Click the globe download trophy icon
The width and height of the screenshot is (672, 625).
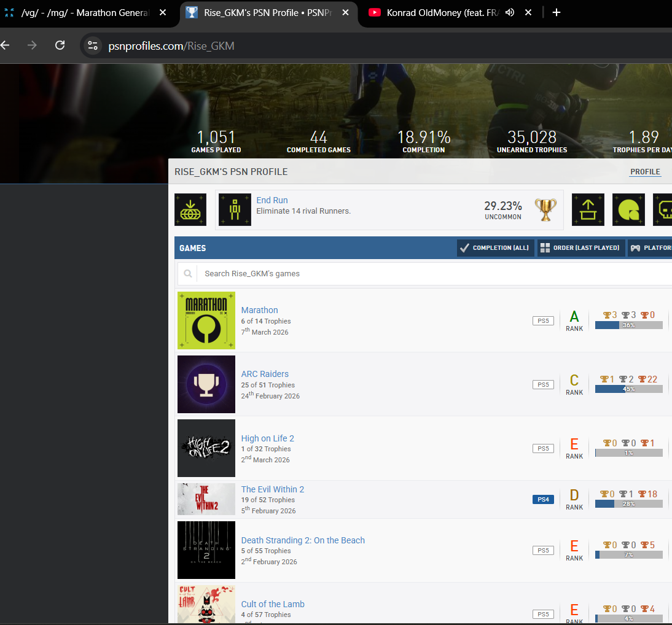tap(190, 209)
